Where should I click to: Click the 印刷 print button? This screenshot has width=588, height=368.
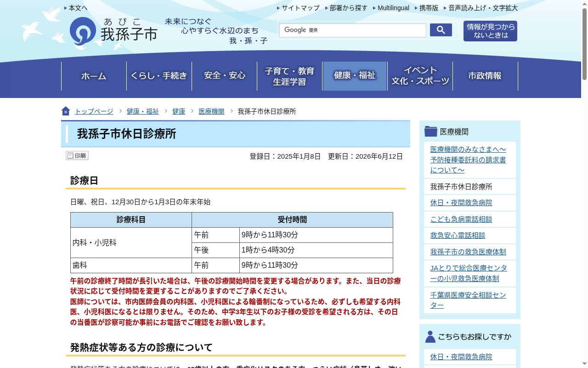click(x=77, y=155)
